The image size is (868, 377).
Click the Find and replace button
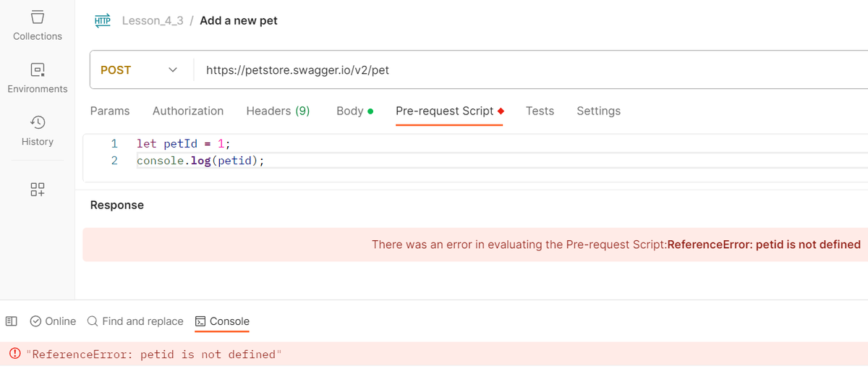[135, 321]
